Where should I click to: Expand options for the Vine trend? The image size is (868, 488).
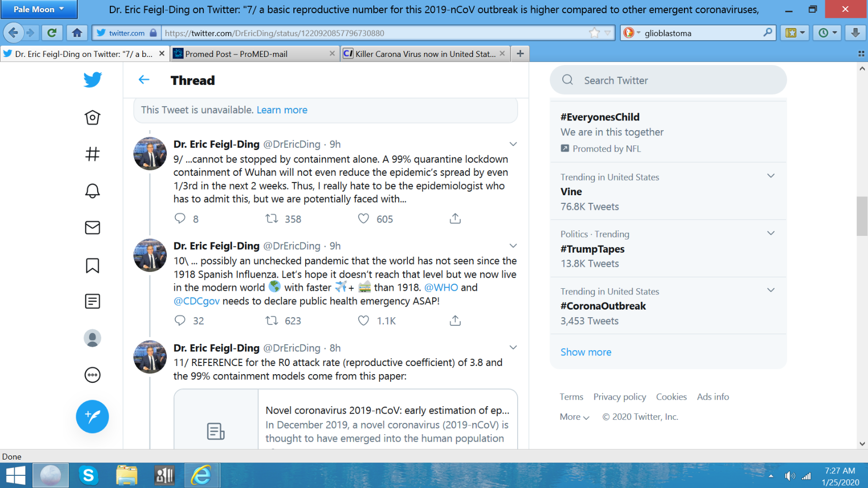coord(770,176)
